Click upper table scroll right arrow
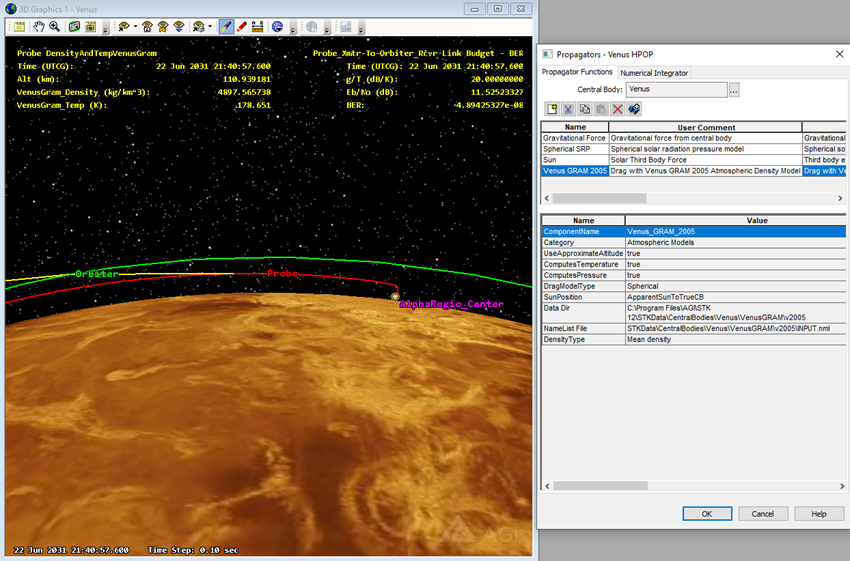The height and width of the screenshot is (561, 850). pos(840,198)
